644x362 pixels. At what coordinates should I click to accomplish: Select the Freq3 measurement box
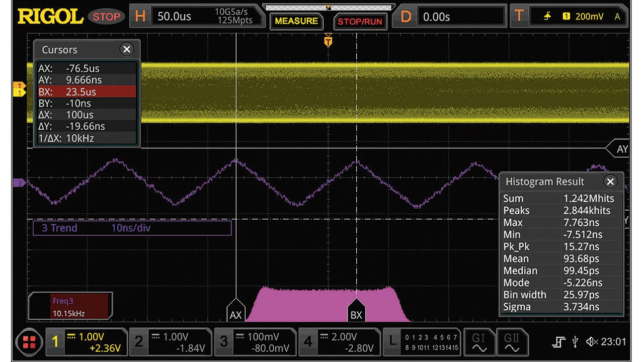[x=70, y=307]
